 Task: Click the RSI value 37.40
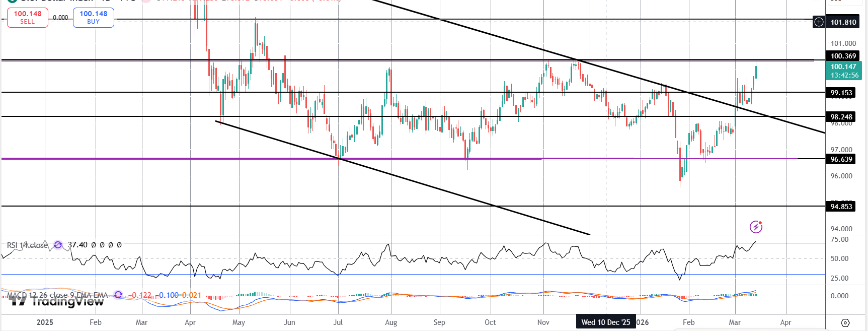point(77,245)
